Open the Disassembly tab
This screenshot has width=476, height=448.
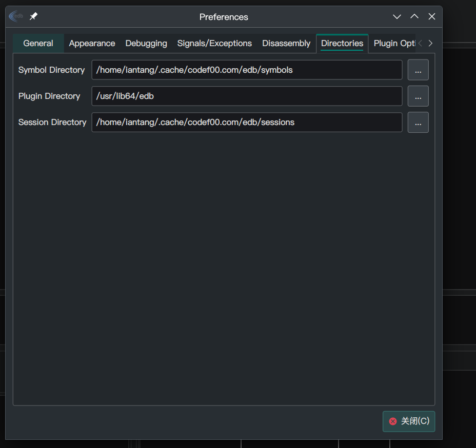pyautogui.click(x=286, y=44)
